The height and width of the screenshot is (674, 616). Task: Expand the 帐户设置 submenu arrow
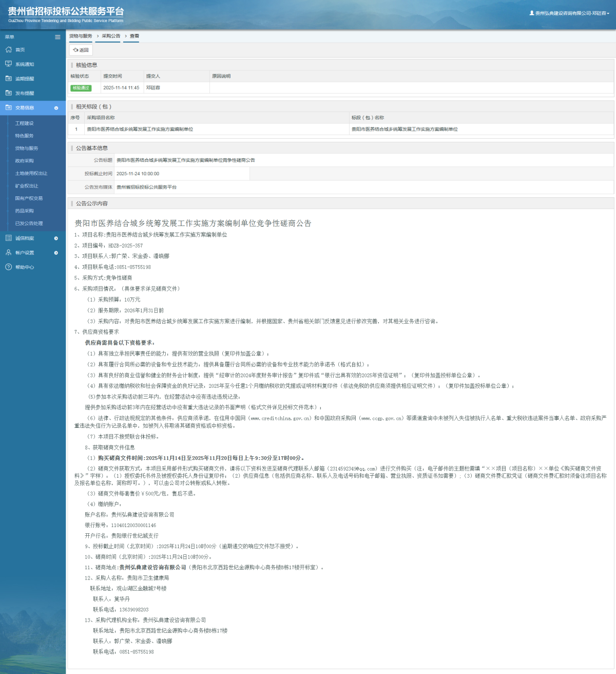[56, 253]
